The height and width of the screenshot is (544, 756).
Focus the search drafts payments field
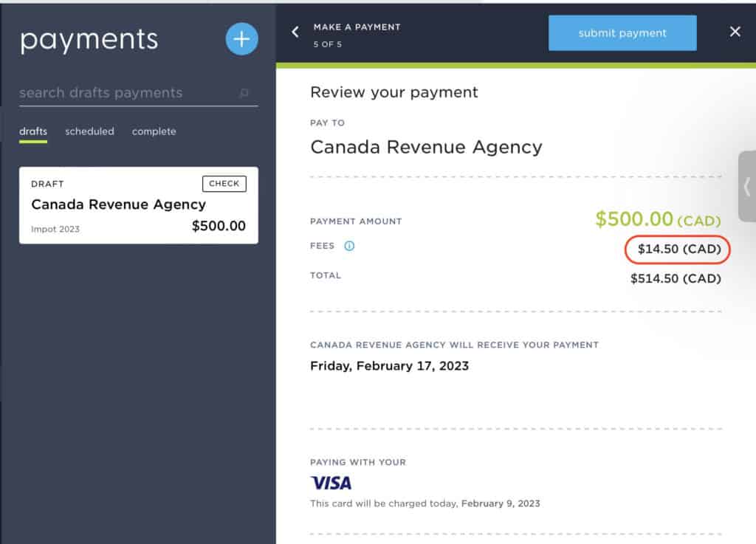126,93
